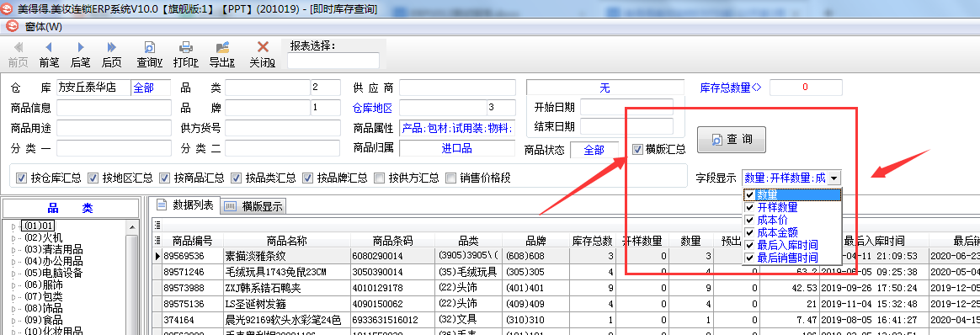Click the 商品信息 input field
The height and width of the screenshot is (335, 980).
[x=114, y=108]
